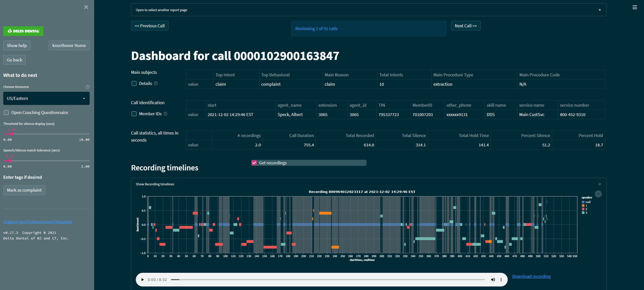This screenshot has width=644, height=290.
Task: Click the help icon next to Choose timezone
Action: pyautogui.click(x=87, y=86)
